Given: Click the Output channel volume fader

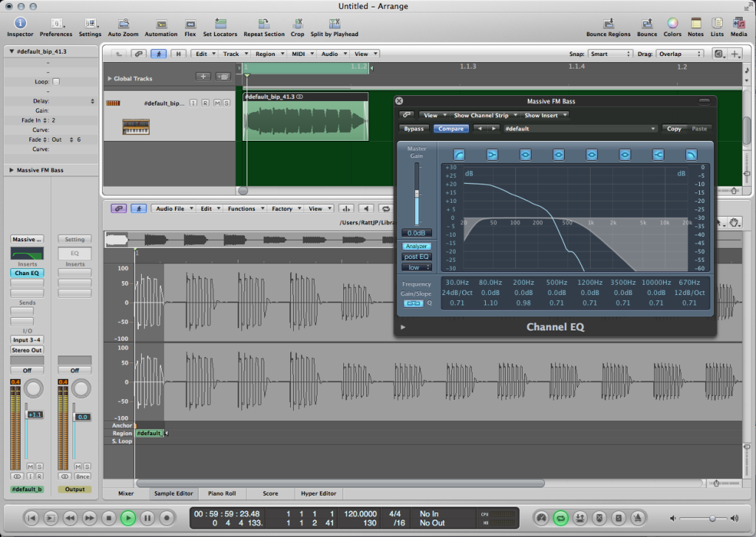Looking at the screenshot, I should point(83,417).
